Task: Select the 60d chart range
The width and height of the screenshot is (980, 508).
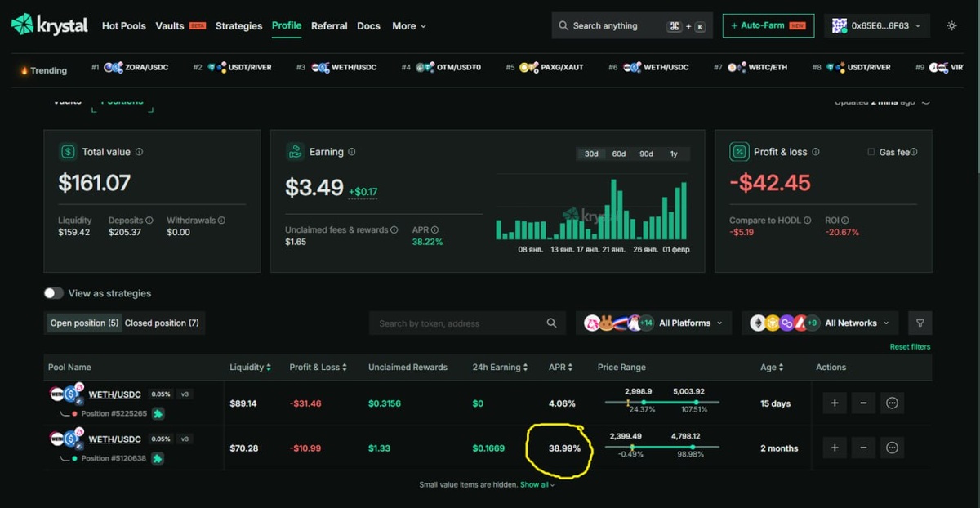Action: point(618,154)
